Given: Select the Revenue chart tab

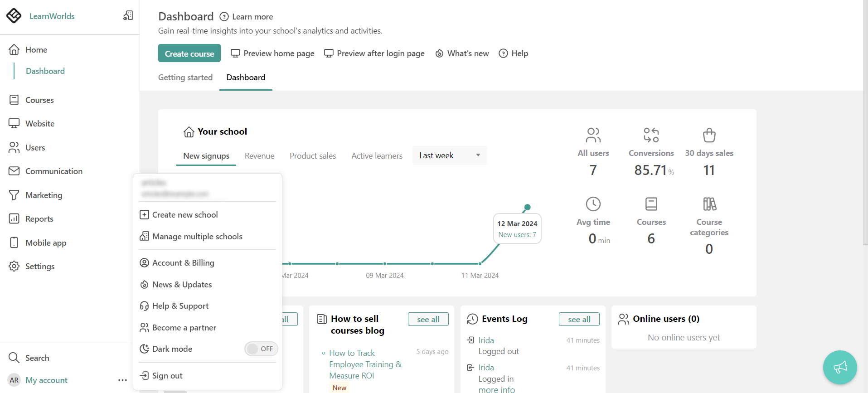Looking at the screenshot, I should pyautogui.click(x=259, y=156).
